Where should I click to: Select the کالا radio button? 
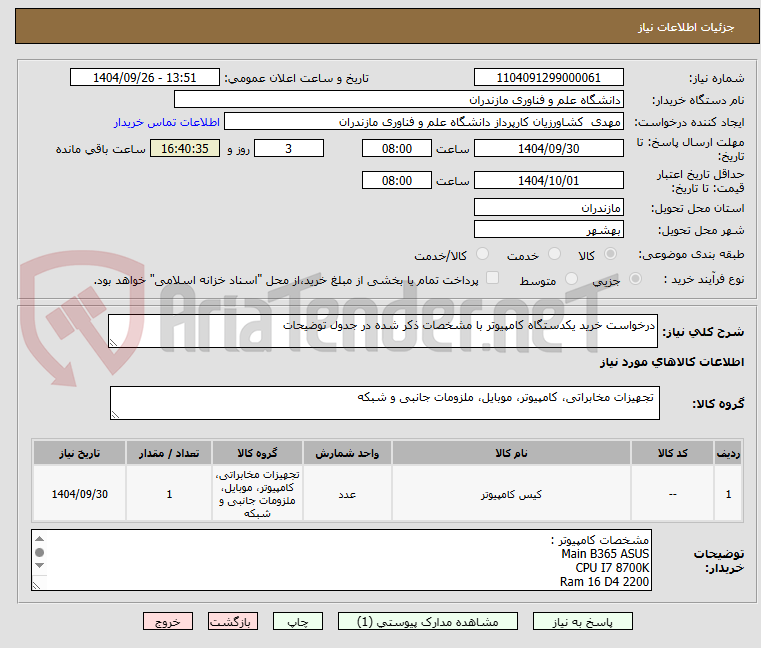click(x=610, y=254)
